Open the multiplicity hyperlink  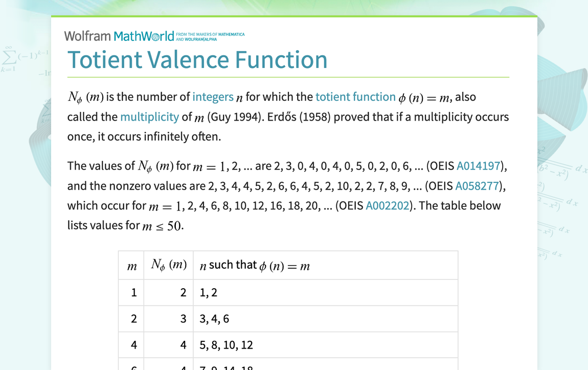click(x=149, y=117)
